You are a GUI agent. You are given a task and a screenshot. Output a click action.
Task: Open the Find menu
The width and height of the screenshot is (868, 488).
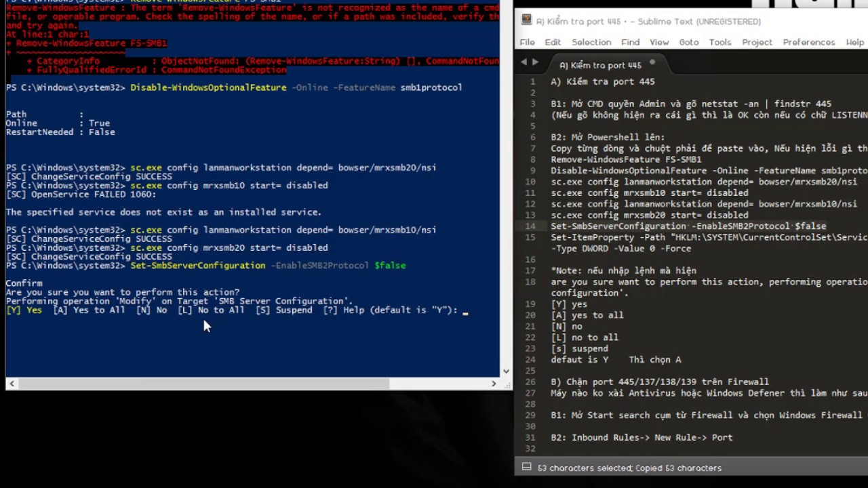pyautogui.click(x=630, y=42)
